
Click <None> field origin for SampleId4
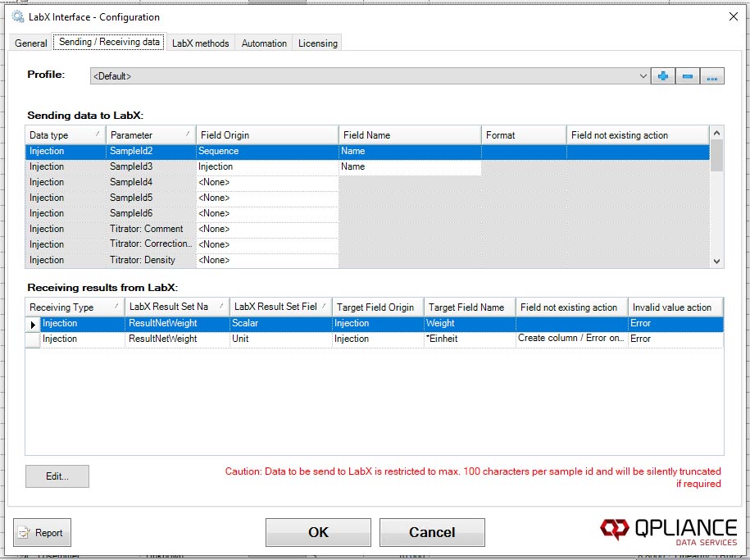(267, 182)
